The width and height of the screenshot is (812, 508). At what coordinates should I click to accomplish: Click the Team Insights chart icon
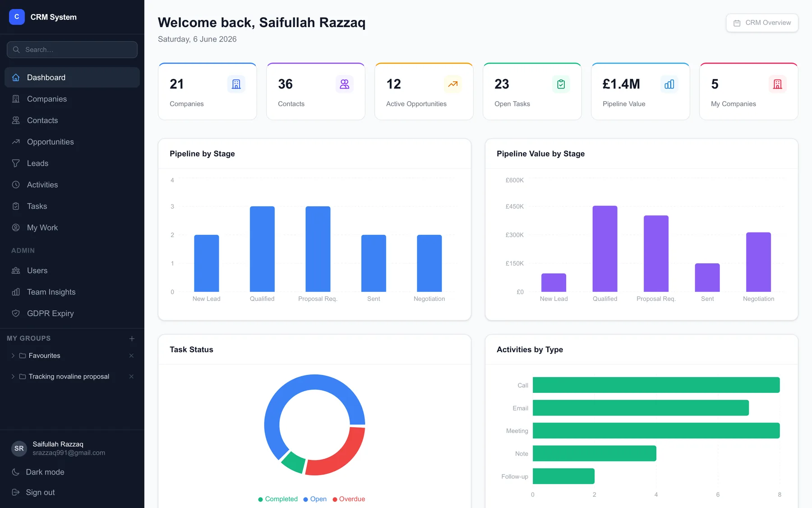tap(16, 292)
